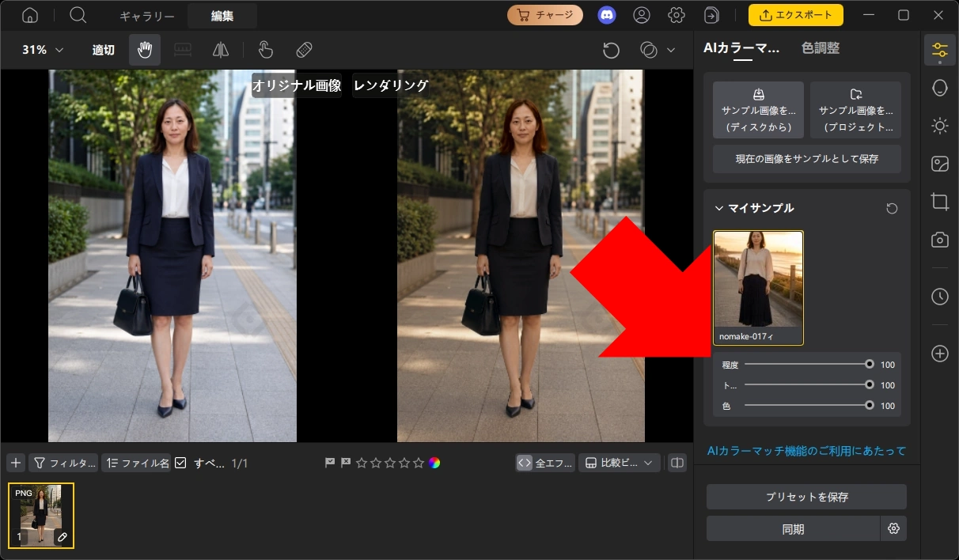Click the チャージ button

(x=545, y=15)
